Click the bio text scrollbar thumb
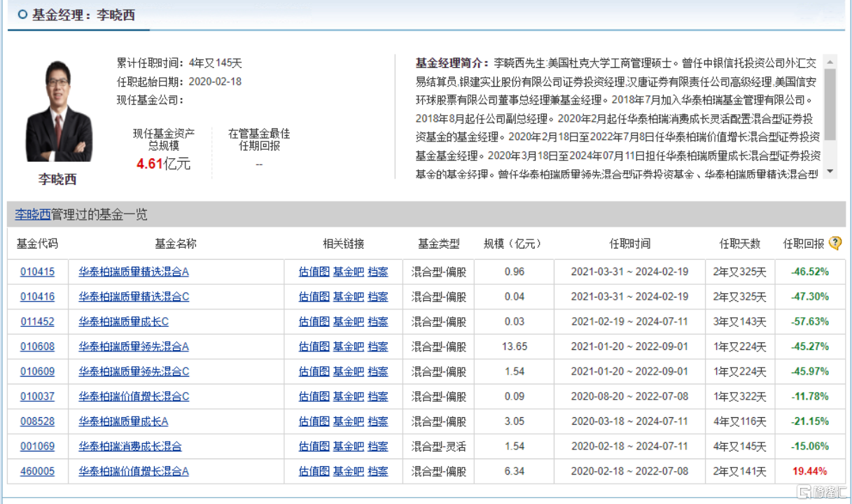 pos(830,104)
